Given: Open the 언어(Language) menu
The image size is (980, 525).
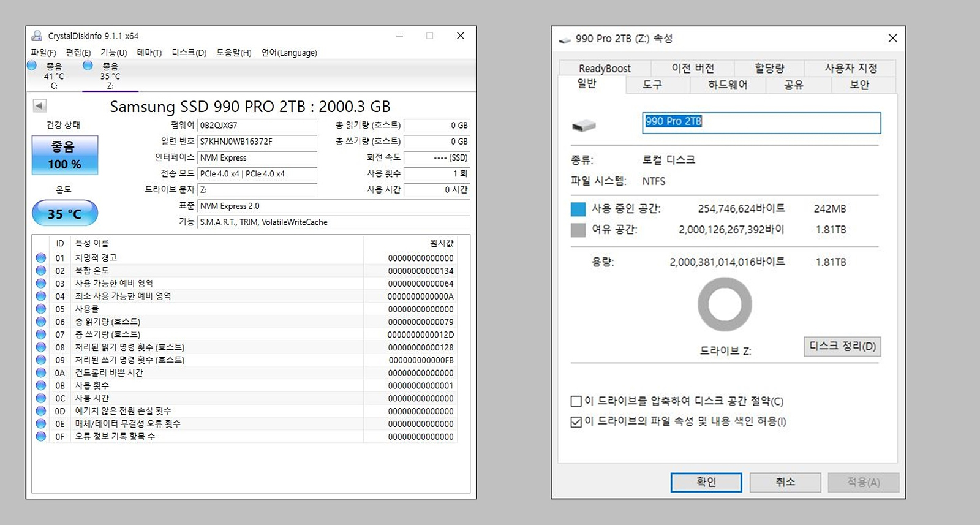Looking at the screenshot, I should tap(289, 53).
